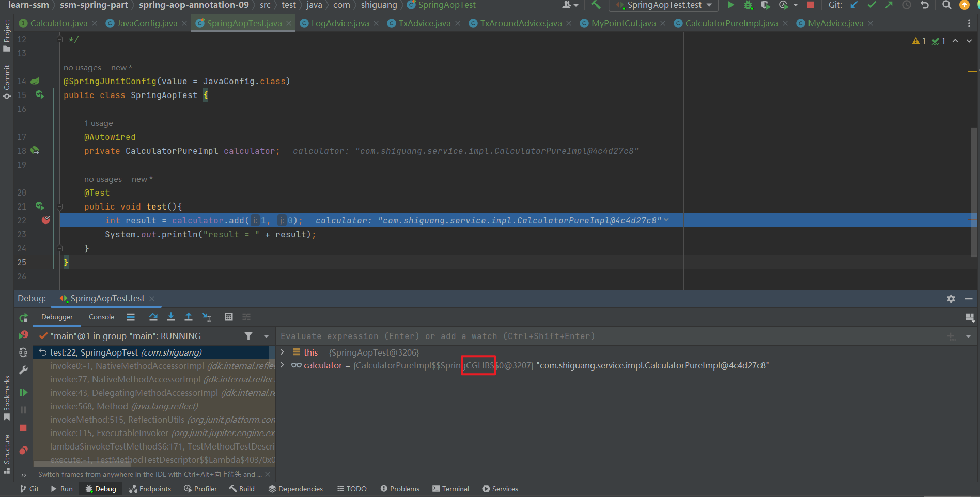The width and height of the screenshot is (980, 497).
Task: Open user account dropdown in toolbar
Action: [570, 5]
